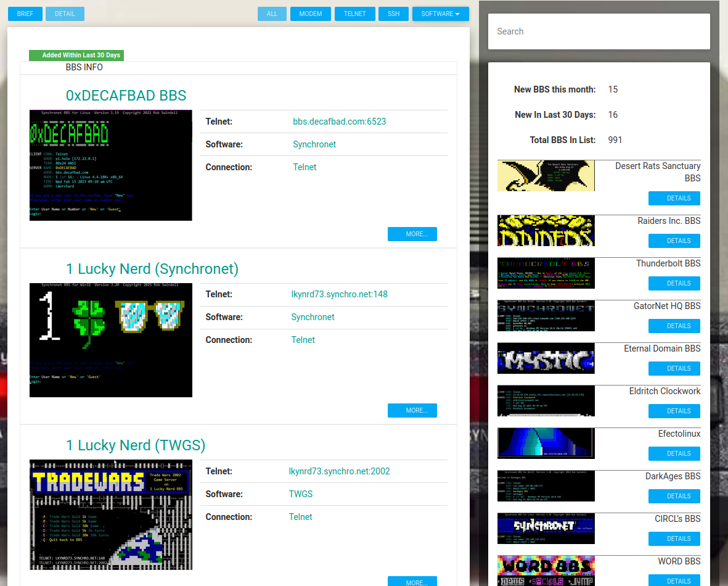Select the ALL filter tab

click(272, 14)
